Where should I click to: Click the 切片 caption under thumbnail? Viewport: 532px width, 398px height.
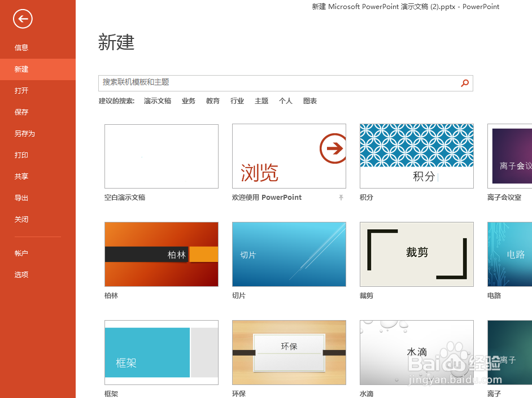click(x=239, y=296)
